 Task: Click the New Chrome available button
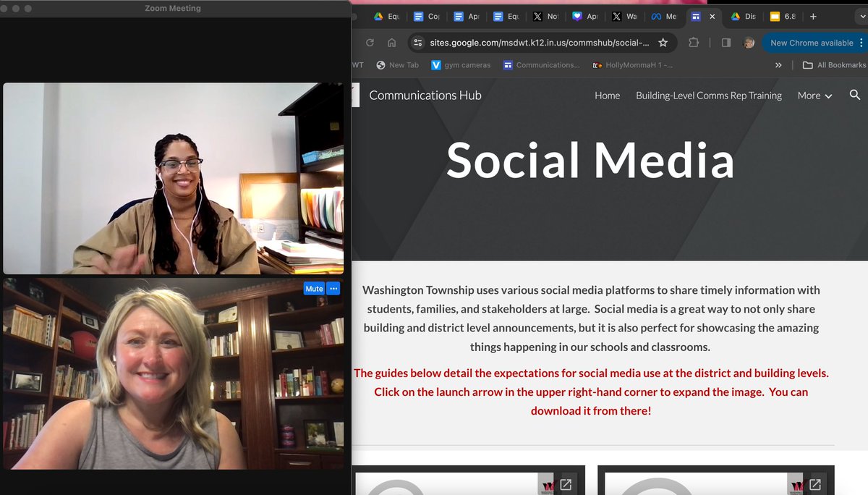pyautogui.click(x=813, y=43)
